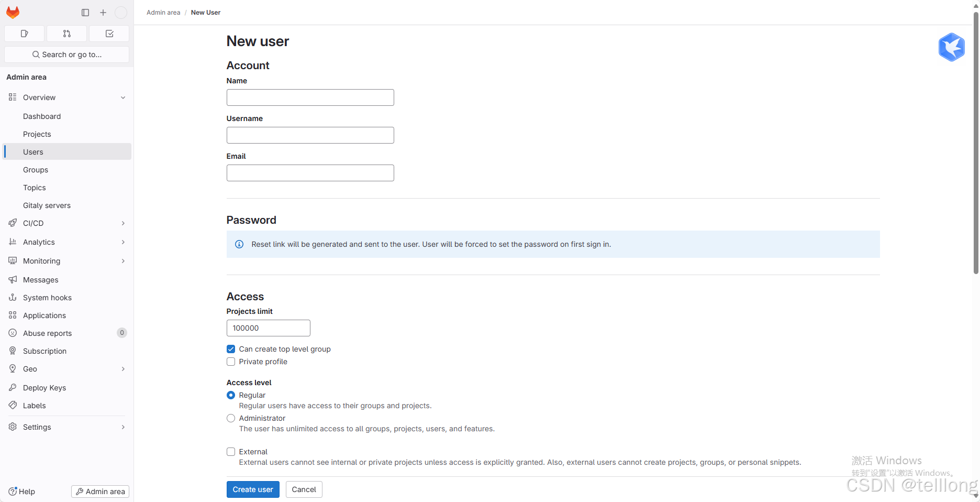This screenshot has height=502, width=980.
Task: Click the Cancel button
Action: tap(304, 489)
